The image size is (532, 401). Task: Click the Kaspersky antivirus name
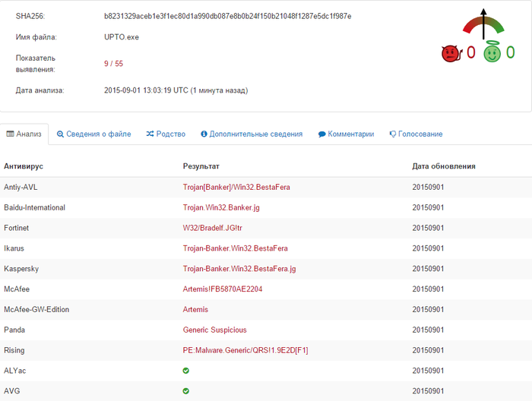pyautogui.click(x=21, y=269)
